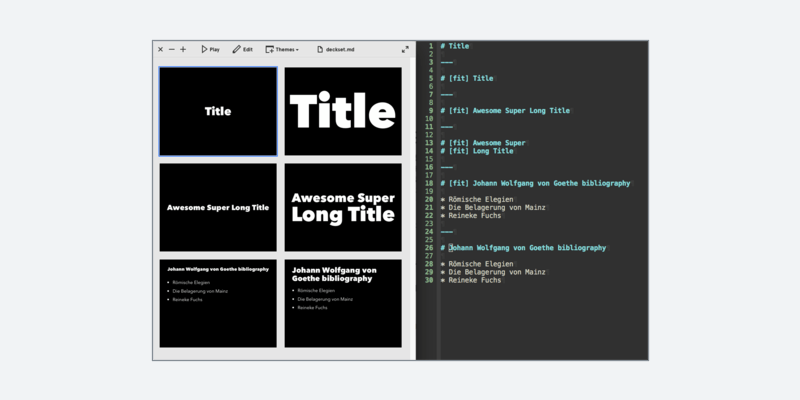This screenshot has width=800, height=400.
Task: Select the small 'Title' slide thumbnail
Action: pyautogui.click(x=218, y=111)
